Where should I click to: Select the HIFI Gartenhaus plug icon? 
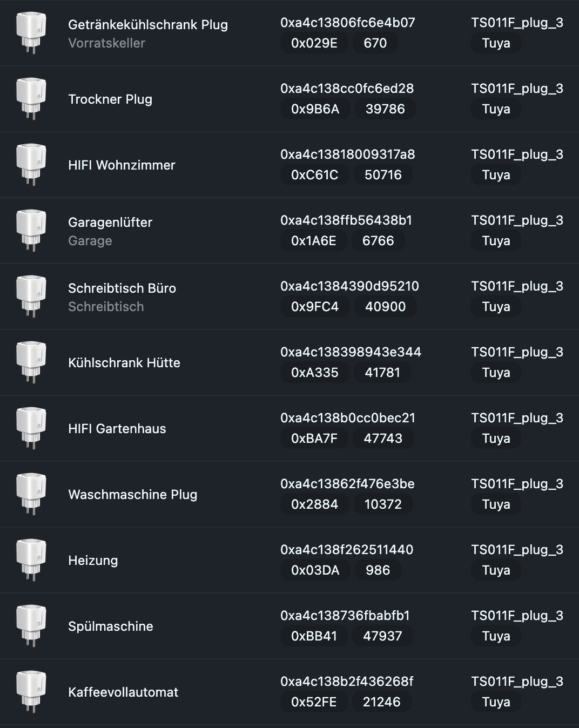tap(31, 428)
